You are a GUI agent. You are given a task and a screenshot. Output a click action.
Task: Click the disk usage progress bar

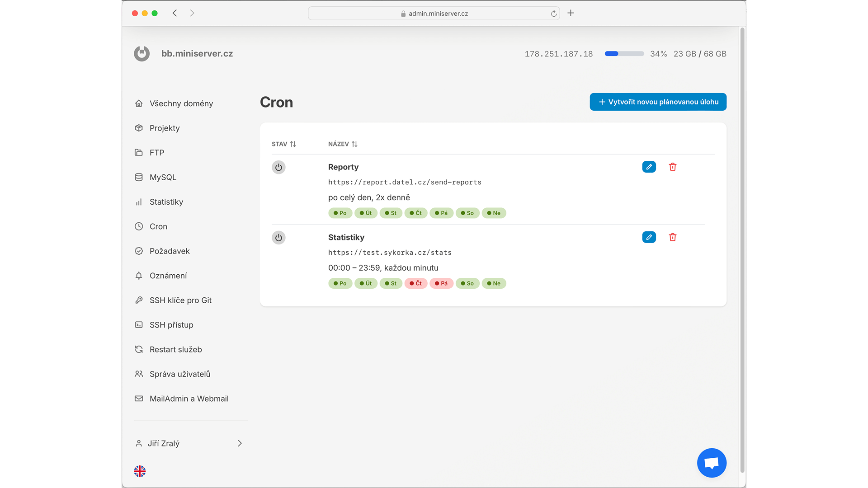pos(624,54)
